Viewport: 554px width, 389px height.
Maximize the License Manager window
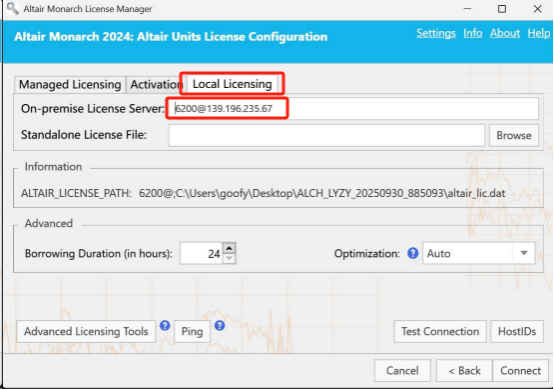click(502, 8)
